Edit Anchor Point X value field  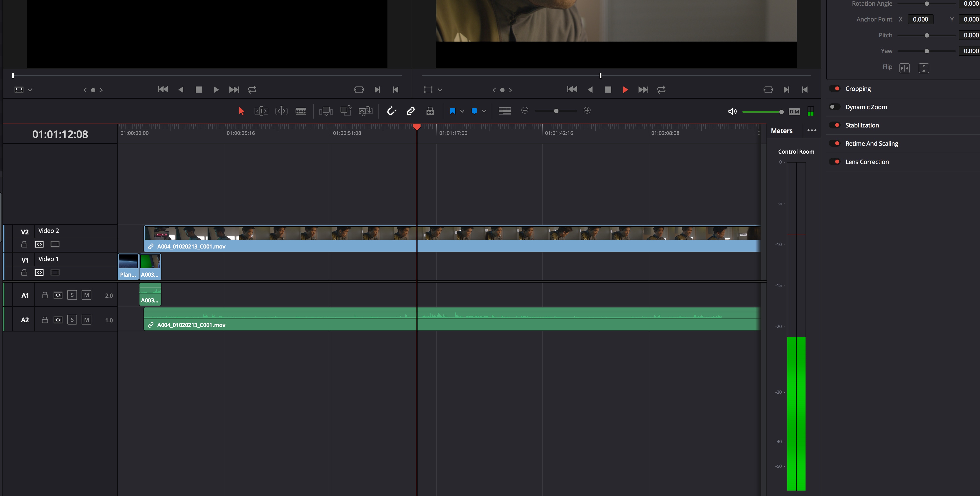pyautogui.click(x=920, y=19)
